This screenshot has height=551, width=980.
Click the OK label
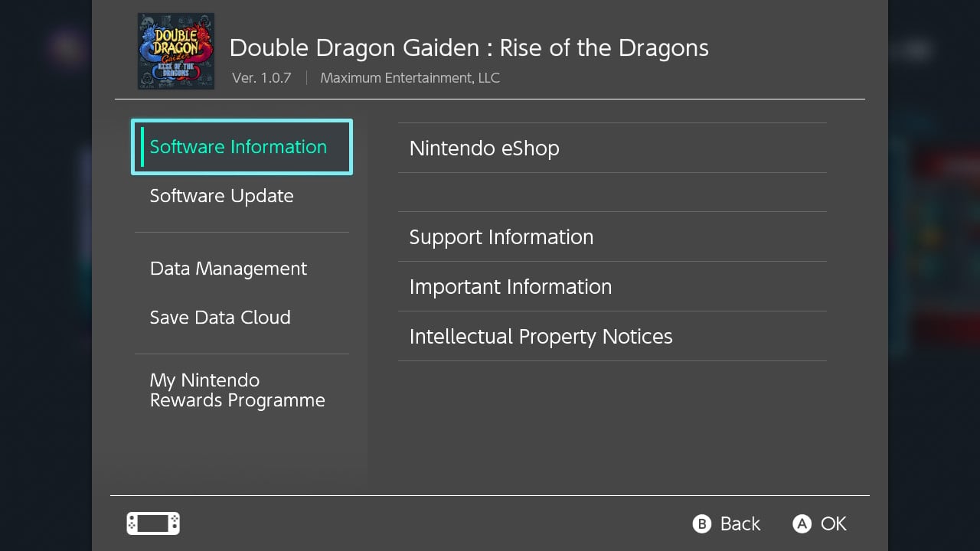click(834, 523)
